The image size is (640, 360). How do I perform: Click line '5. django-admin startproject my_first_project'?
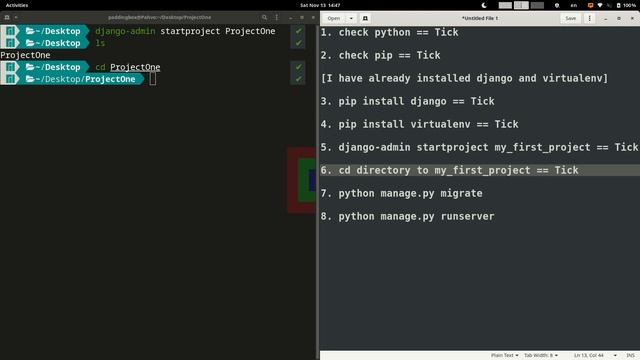pyautogui.click(x=479, y=147)
